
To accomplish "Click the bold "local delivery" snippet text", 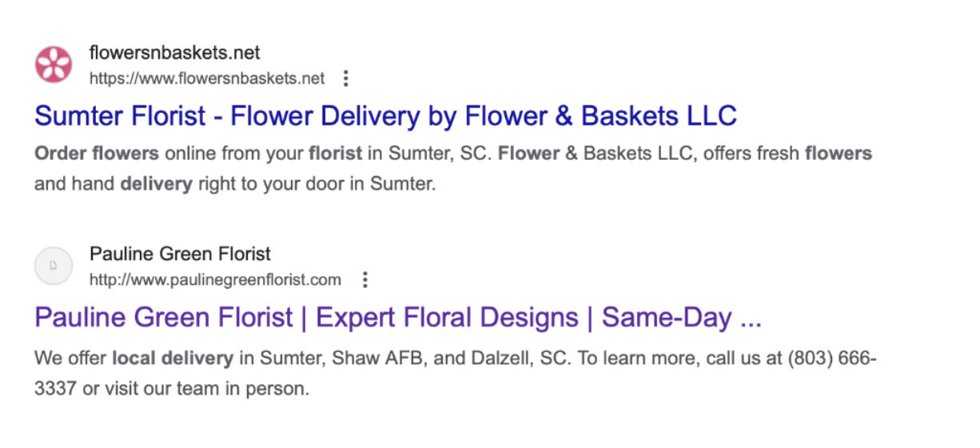I will coord(172,358).
